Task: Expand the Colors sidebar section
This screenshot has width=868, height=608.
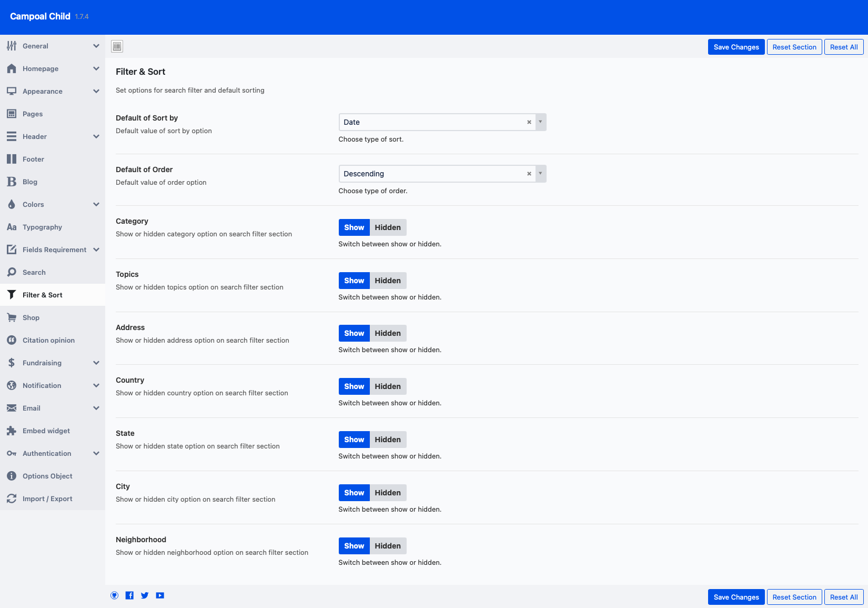Action: 96,204
